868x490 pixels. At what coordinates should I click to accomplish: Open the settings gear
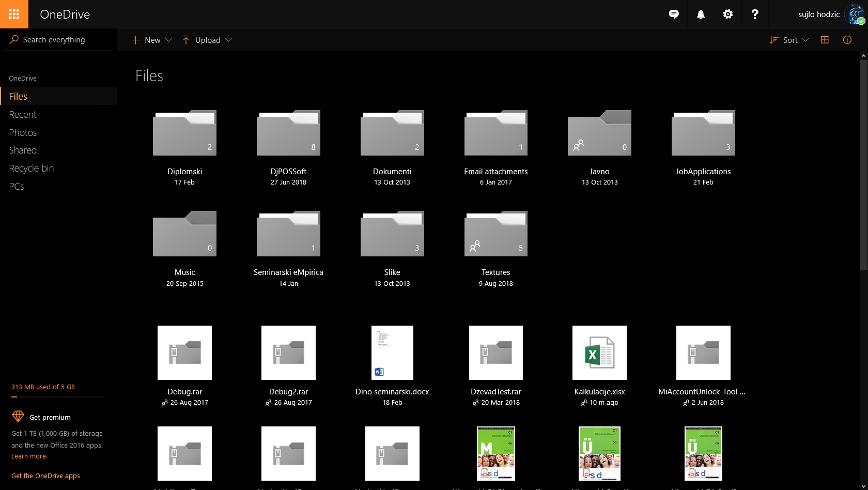coord(728,14)
